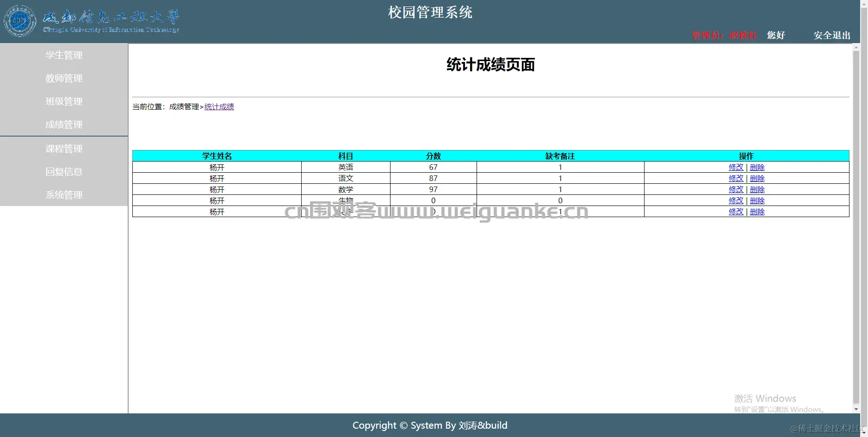
Task: Click 删除 in the last table row
Action: pos(757,212)
